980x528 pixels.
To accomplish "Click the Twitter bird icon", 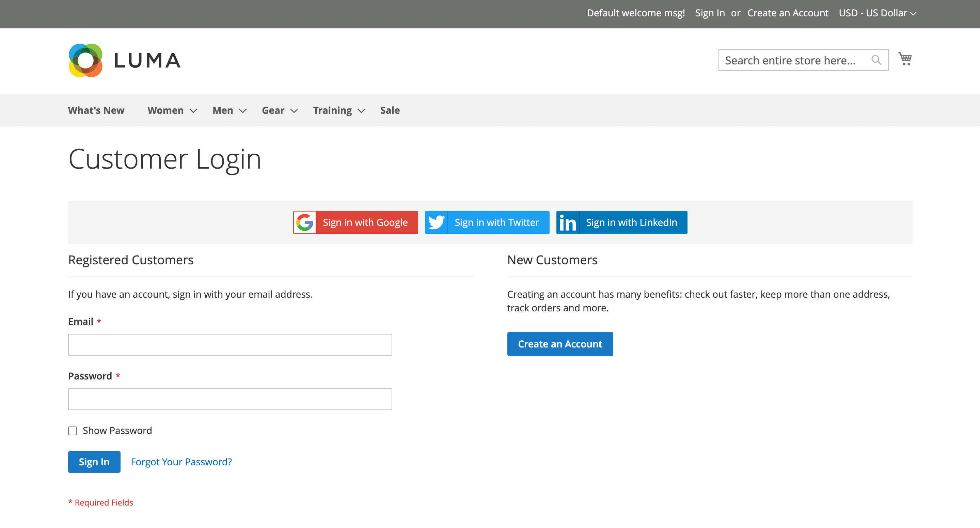I will pos(436,222).
